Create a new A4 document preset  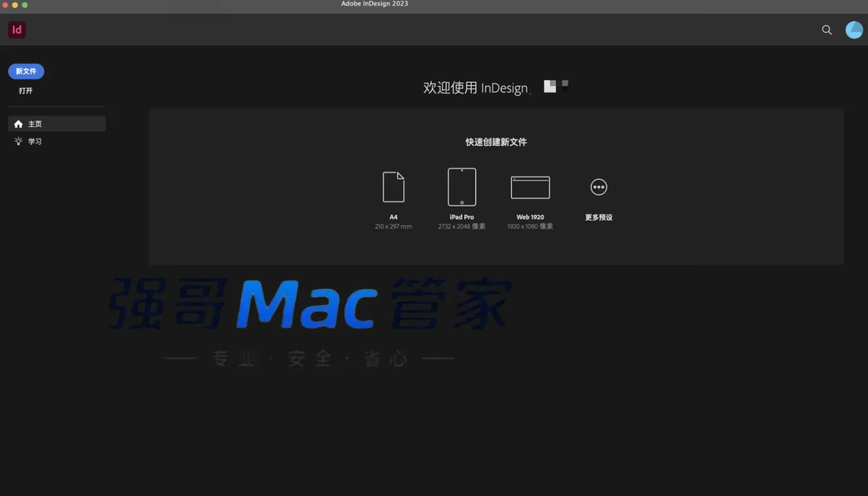pyautogui.click(x=393, y=187)
